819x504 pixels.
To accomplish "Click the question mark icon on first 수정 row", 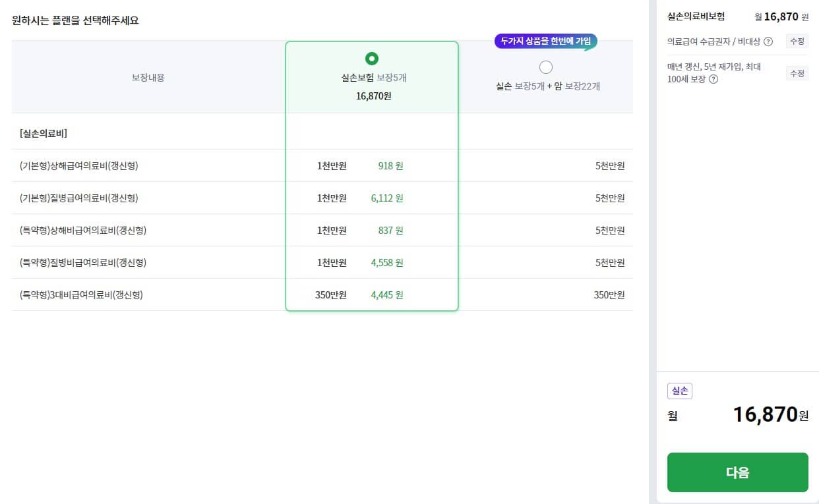I will (768, 41).
